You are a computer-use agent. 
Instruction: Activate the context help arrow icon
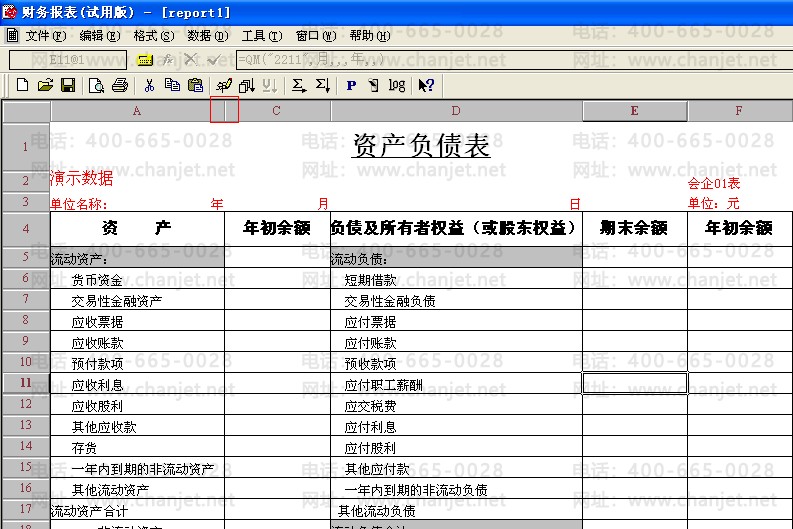(426, 85)
